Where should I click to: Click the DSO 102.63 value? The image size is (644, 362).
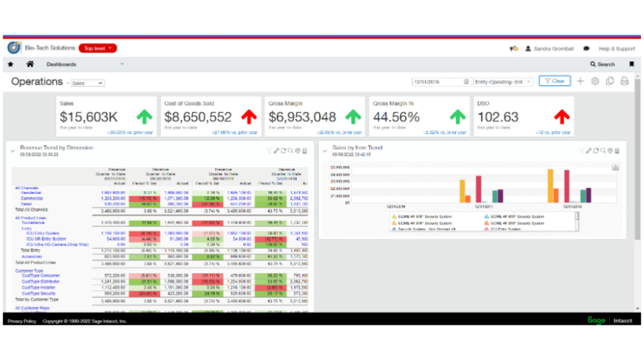(x=498, y=117)
